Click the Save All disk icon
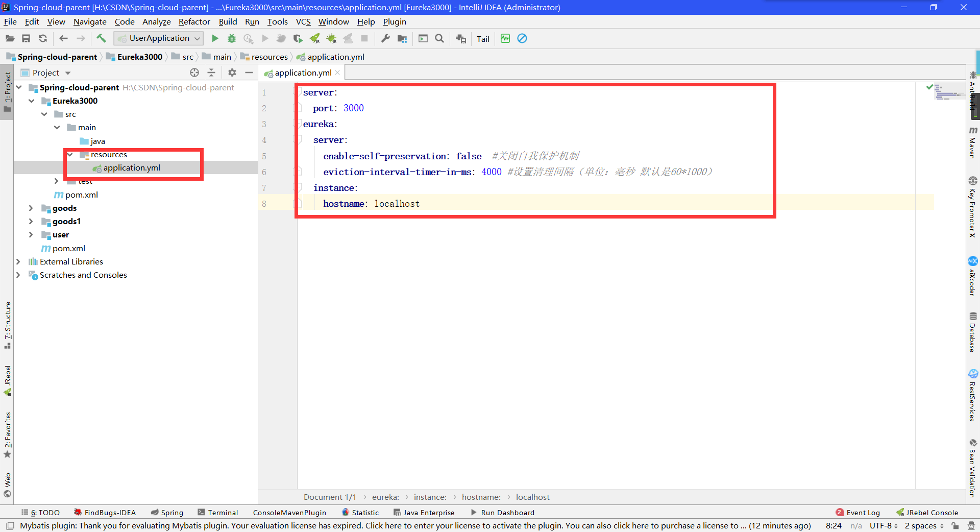The image size is (980, 532). click(26, 38)
